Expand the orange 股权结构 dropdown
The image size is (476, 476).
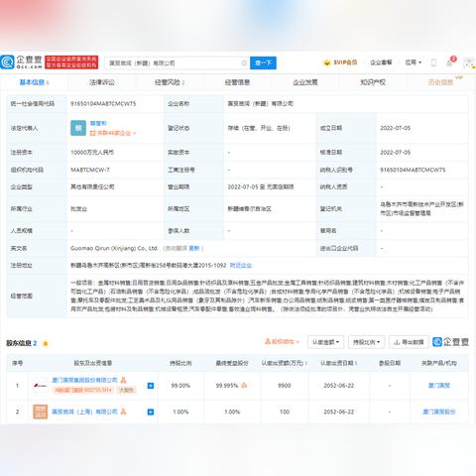[x=282, y=342]
